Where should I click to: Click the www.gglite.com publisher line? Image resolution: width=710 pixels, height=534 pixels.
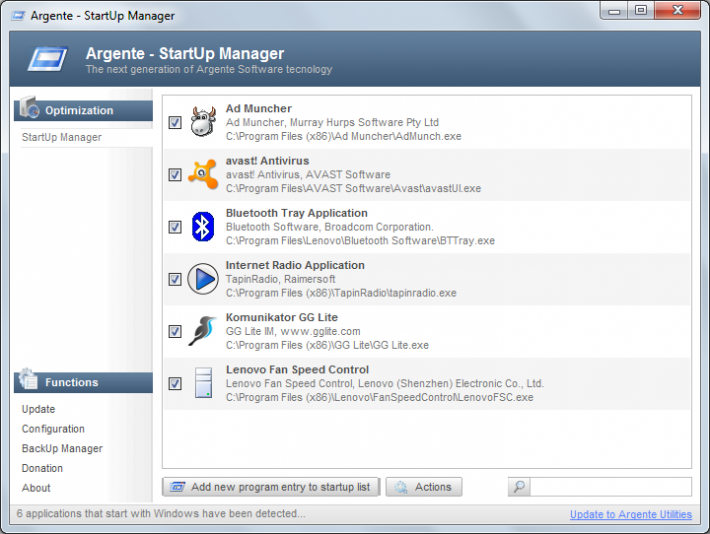(x=293, y=331)
